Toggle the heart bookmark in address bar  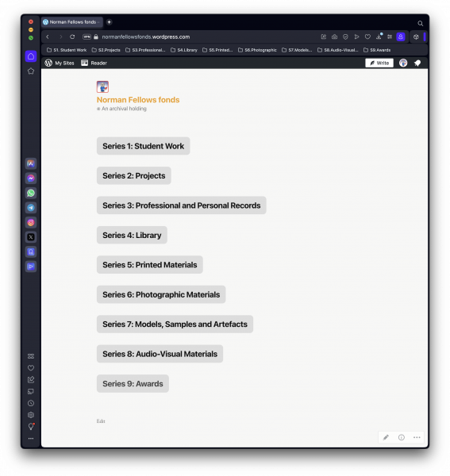[x=367, y=36]
